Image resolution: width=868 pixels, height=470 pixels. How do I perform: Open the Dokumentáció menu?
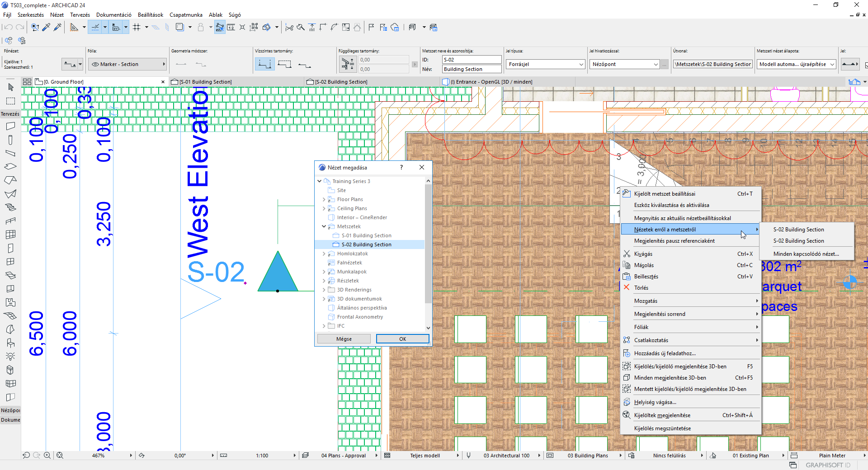click(x=114, y=14)
